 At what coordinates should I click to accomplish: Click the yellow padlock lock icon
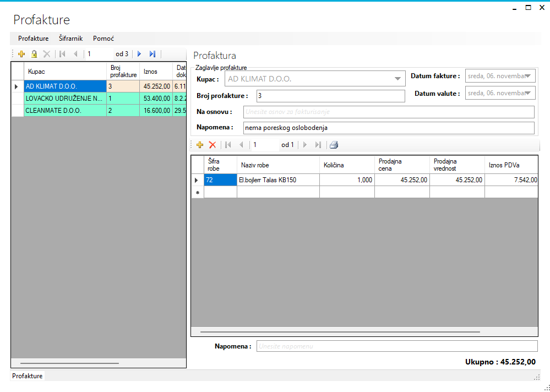(34, 54)
